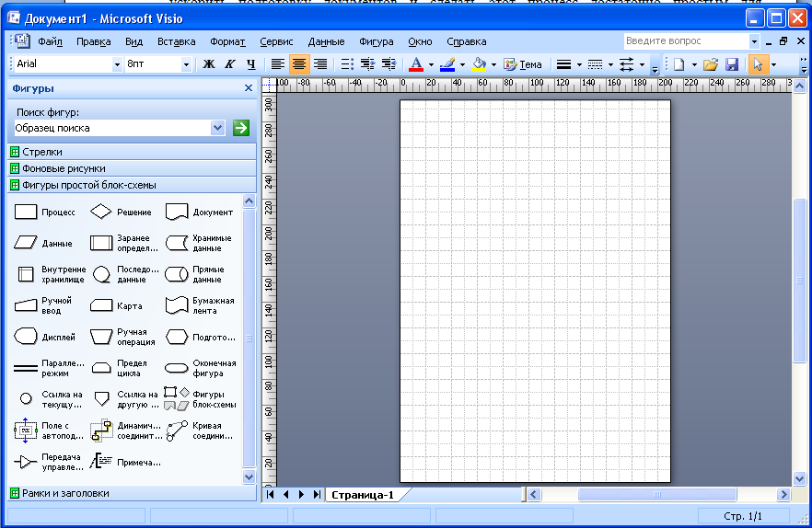Click the Тема theme button

[x=523, y=64]
